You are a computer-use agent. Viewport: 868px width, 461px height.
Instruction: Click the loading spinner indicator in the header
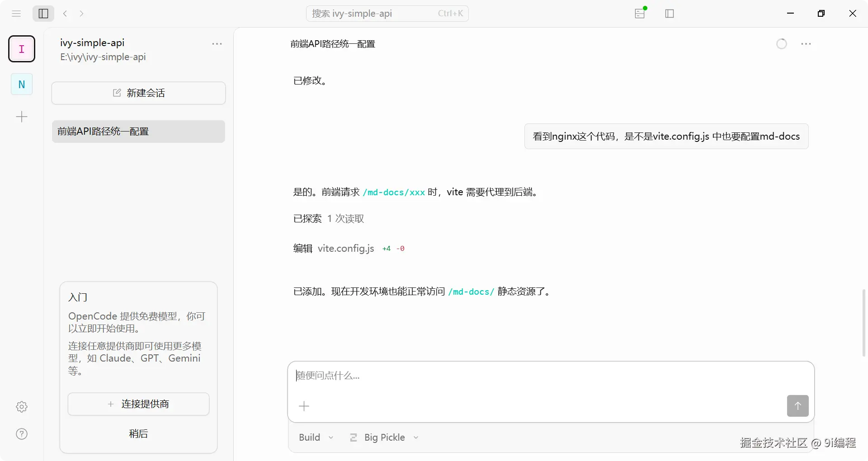(782, 44)
